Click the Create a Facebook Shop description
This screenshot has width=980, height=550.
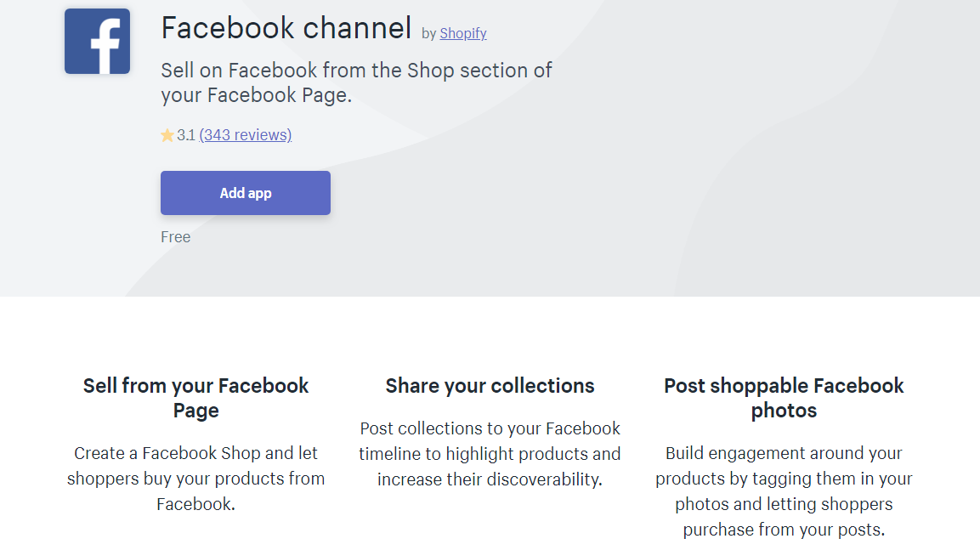(195, 478)
